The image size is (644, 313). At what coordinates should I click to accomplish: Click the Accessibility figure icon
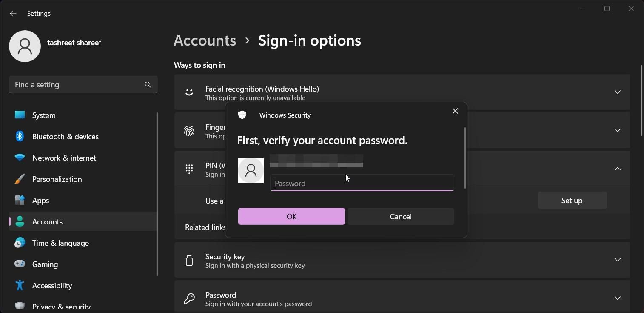[x=20, y=285]
